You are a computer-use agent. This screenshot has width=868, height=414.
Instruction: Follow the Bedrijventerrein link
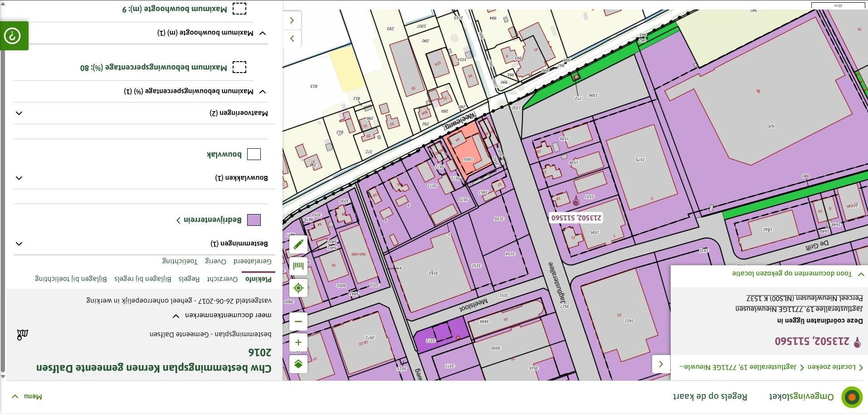tap(209, 220)
